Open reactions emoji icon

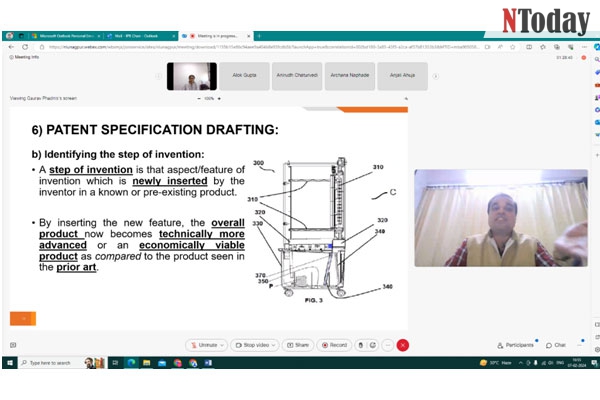tap(373, 345)
